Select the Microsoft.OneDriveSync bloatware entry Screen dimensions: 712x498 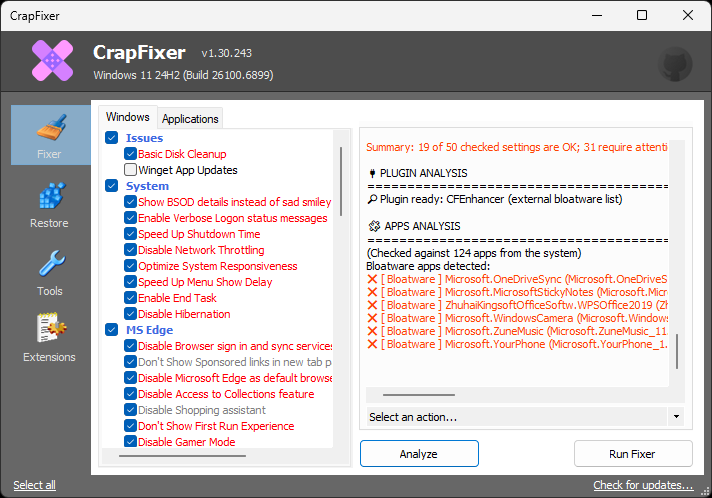click(x=517, y=279)
